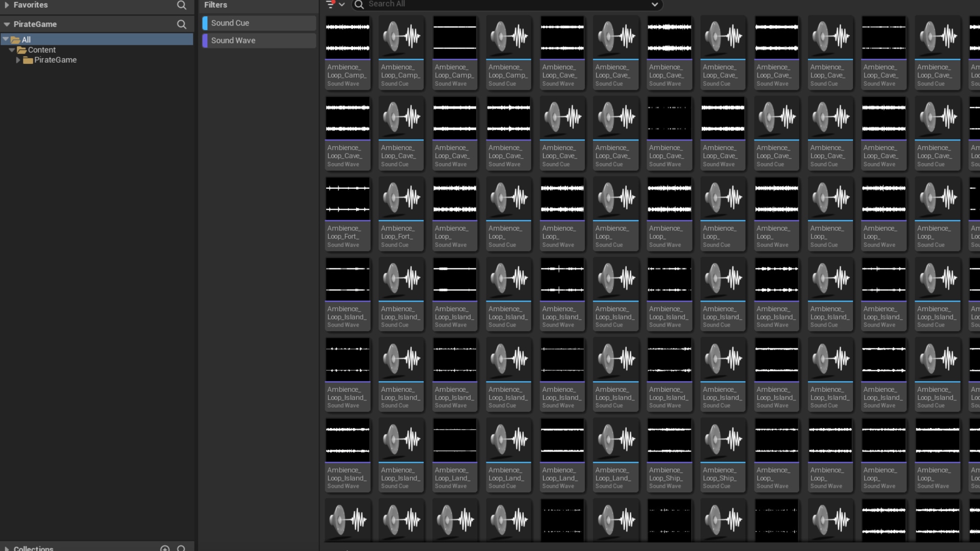Image resolution: width=980 pixels, height=551 pixels.
Task: Select the first Ambience_Loop_Camp Sound Cue speaker icon
Action: coord(401,37)
